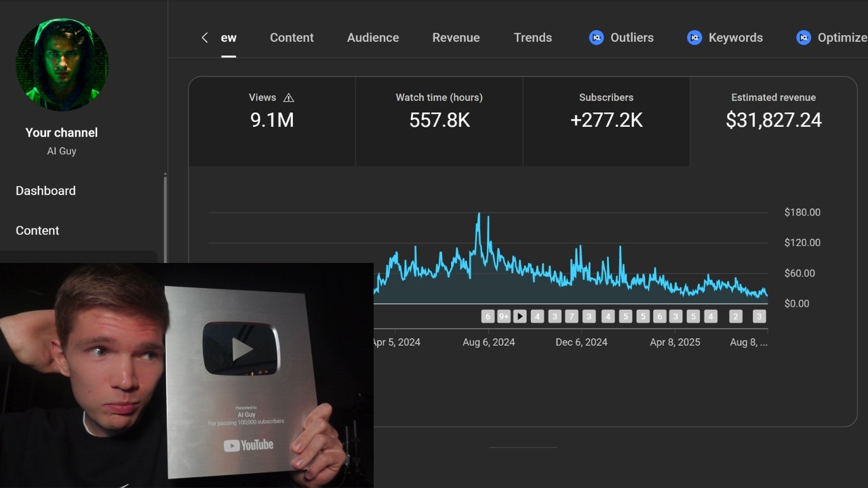Click the Aug 6, 2024 date label
868x488 pixels.
pos(489,342)
